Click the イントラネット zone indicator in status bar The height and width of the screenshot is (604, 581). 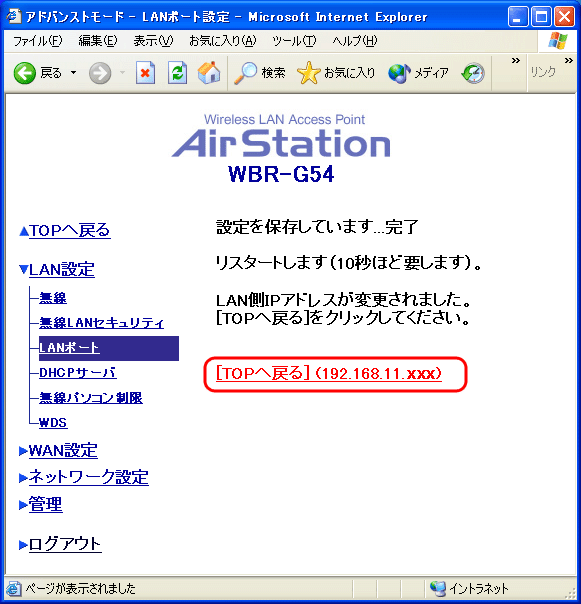[x=469, y=588]
